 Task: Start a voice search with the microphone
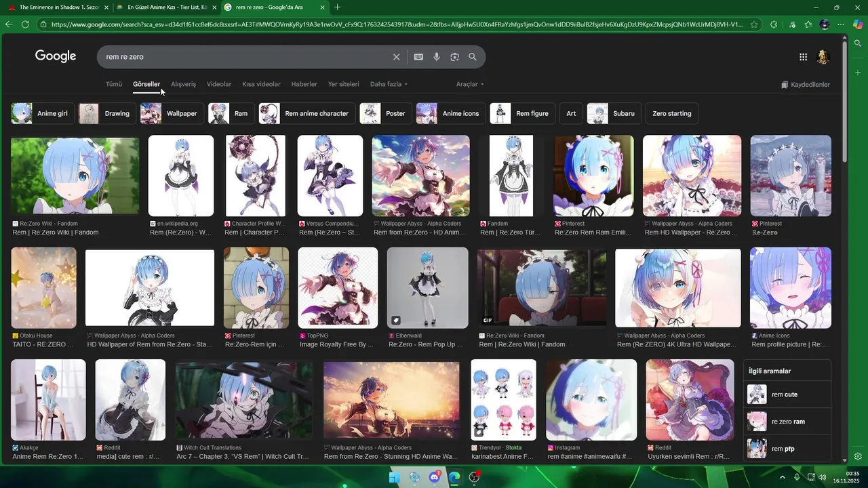click(x=437, y=57)
